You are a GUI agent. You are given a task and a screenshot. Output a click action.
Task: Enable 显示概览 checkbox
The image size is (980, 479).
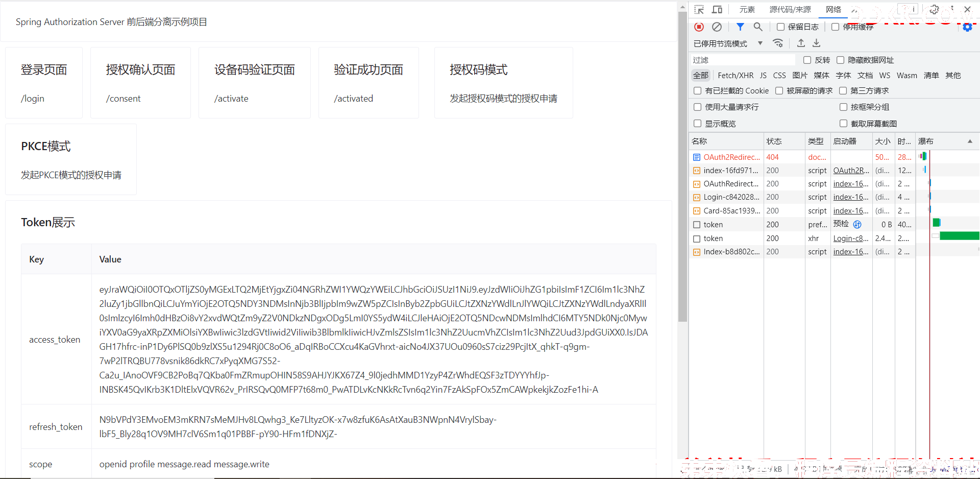click(x=697, y=124)
